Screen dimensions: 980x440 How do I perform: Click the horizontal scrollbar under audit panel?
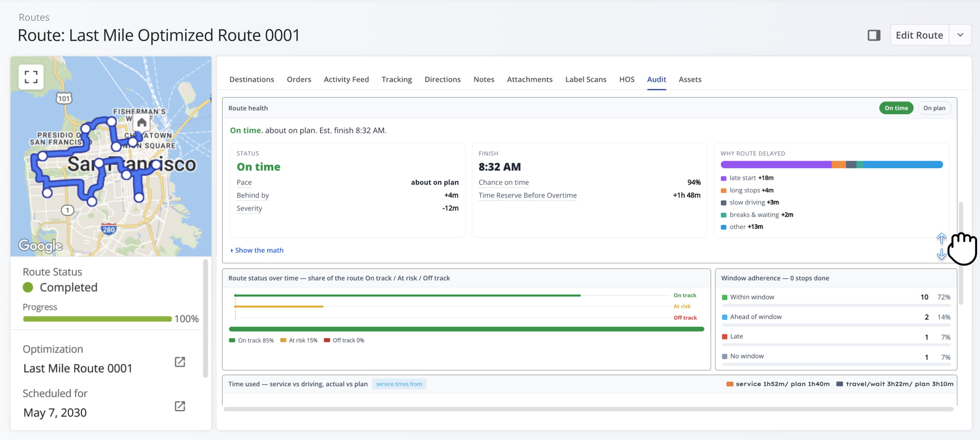589,409
